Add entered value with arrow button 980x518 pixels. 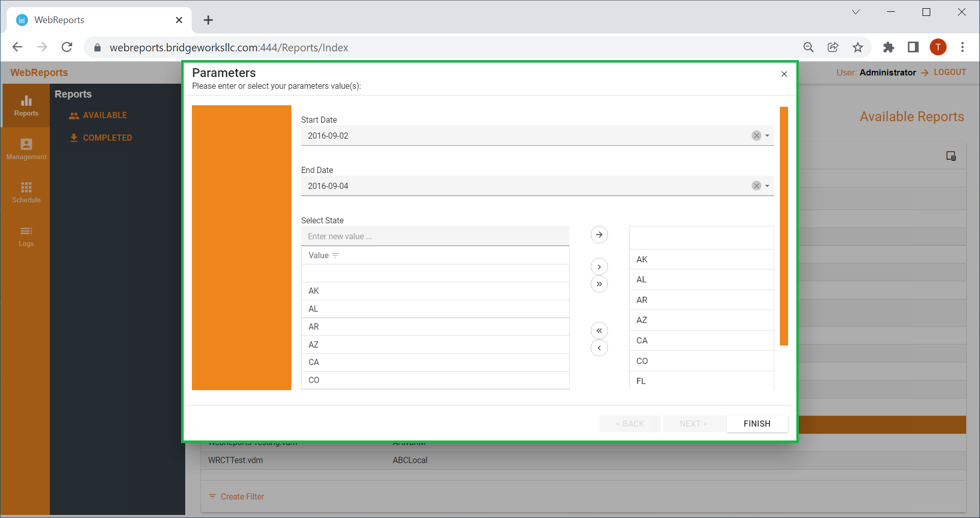599,235
